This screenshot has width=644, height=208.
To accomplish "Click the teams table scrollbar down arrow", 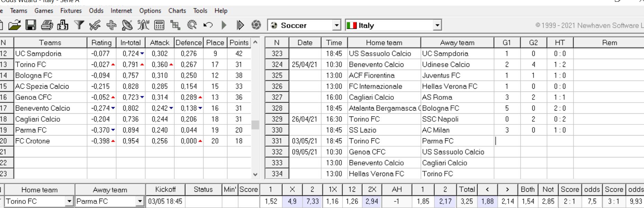I will pyautogui.click(x=255, y=174).
